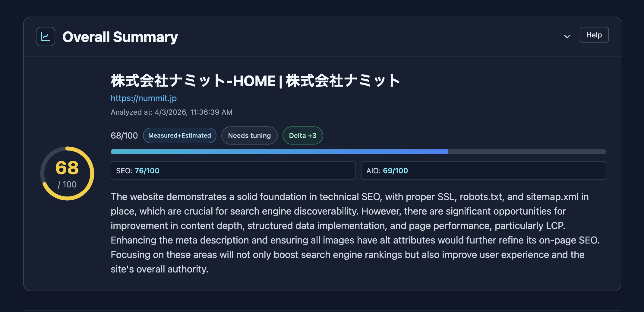
Task: Click the line chart icon beside Overall Summary
Action: (45, 36)
